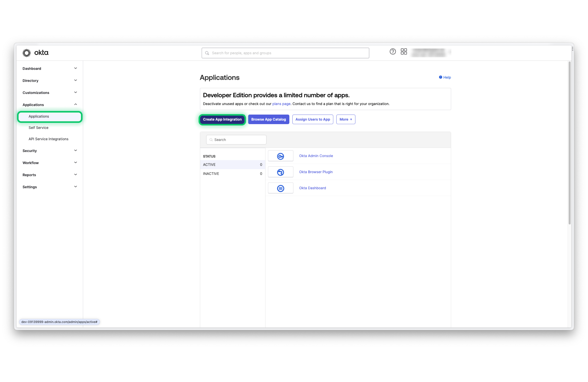Click the Reports sidebar label
This screenshot has height=382, width=588.
(29, 175)
